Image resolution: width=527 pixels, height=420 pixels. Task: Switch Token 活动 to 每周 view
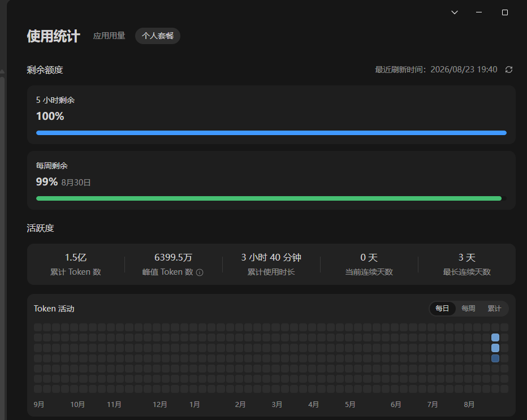(468, 309)
